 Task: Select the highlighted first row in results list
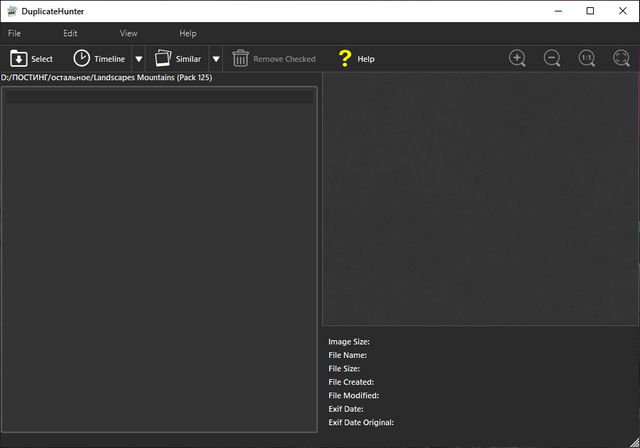[159, 98]
